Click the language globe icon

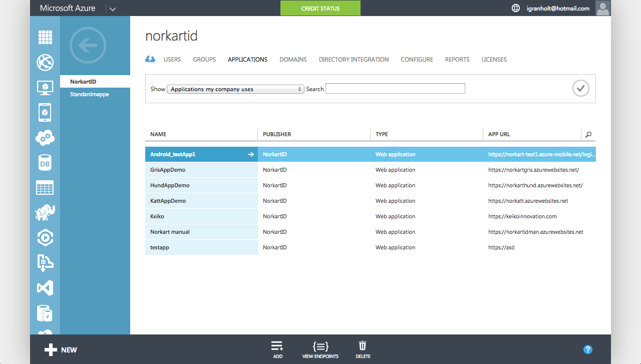click(x=516, y=8)
